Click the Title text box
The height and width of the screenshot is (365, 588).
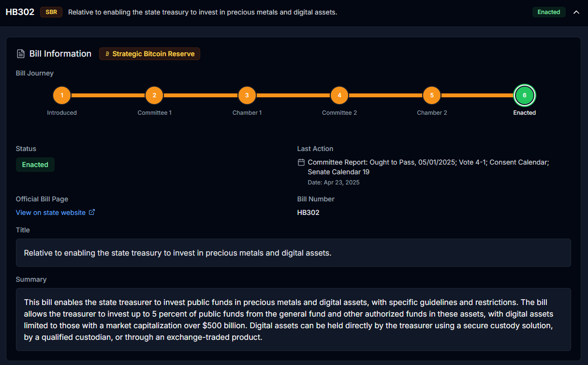[294, 253]
